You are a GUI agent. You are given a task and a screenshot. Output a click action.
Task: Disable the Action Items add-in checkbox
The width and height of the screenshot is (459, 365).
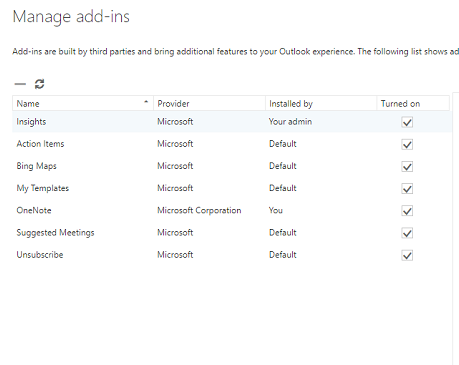pyautogui.click(x=407, y=144)
